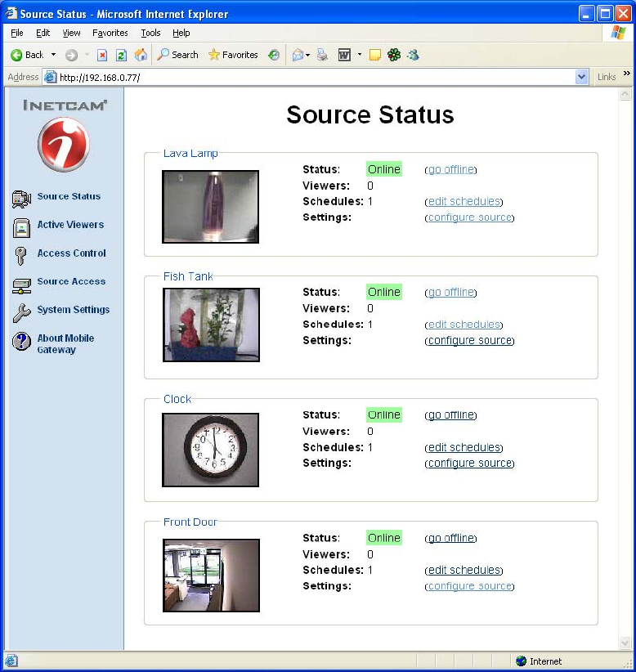Click the About Mobile Gateway question icon
This screenshot has height=672, width=636.
click(21, 342)
